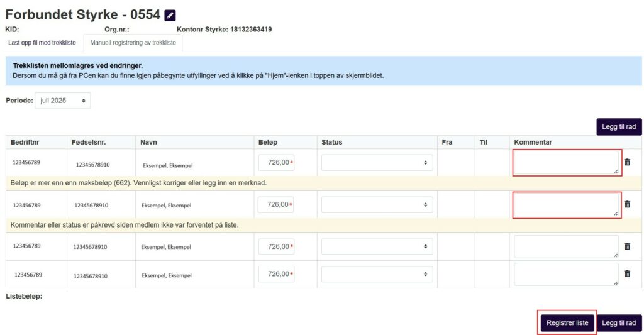Switch to 'Last opp fil med trekkliste' tab
Screen dimensions: 644x335
(42, 43)
